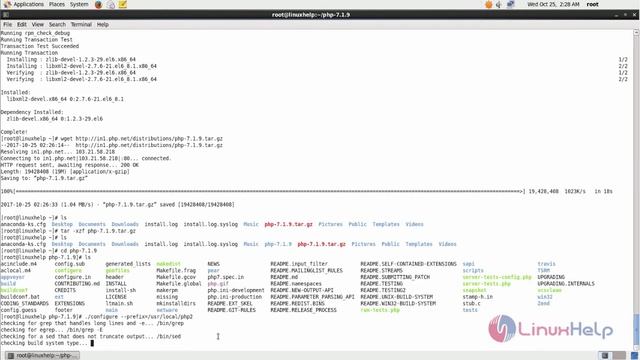The image size is (640, 360).
Task: Click the 'server-tests-config.php' file name
Action: click(x=497, y=277)
